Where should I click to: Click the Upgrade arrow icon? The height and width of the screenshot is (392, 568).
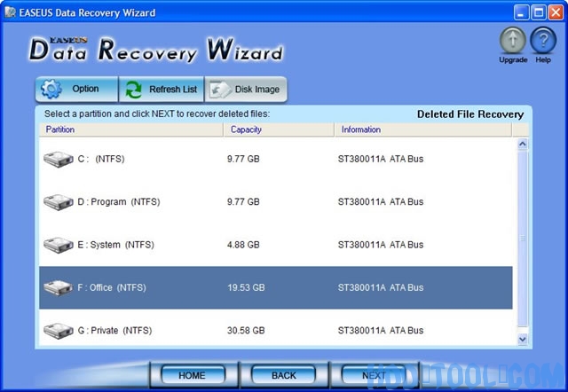coord(513,41)
